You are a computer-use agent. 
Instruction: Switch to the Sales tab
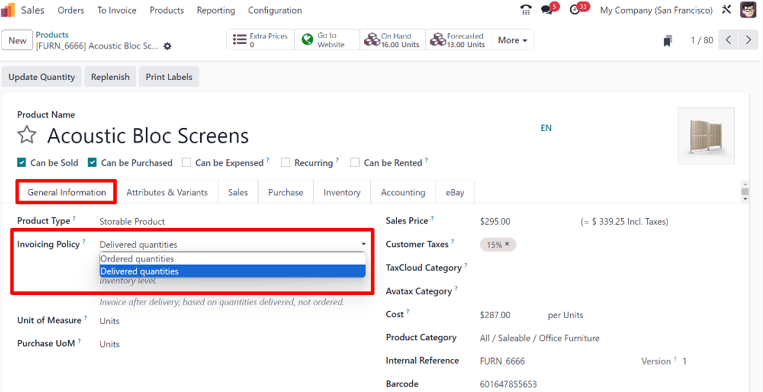pos(238,192)
